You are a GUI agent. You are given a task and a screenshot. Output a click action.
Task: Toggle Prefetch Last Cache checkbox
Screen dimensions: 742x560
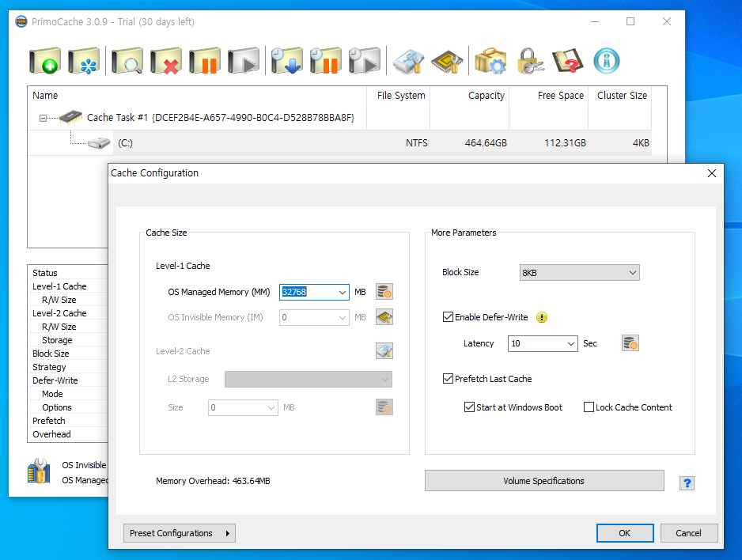pos(448,378)
